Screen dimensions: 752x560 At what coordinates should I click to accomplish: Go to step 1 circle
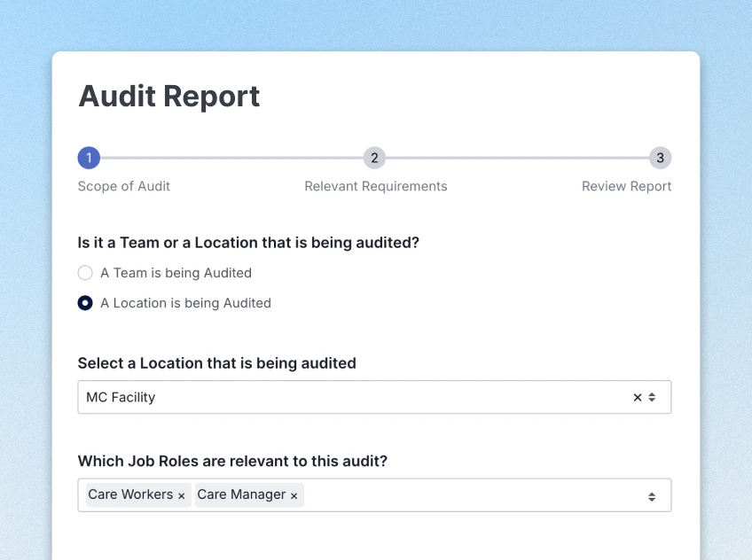89,158
